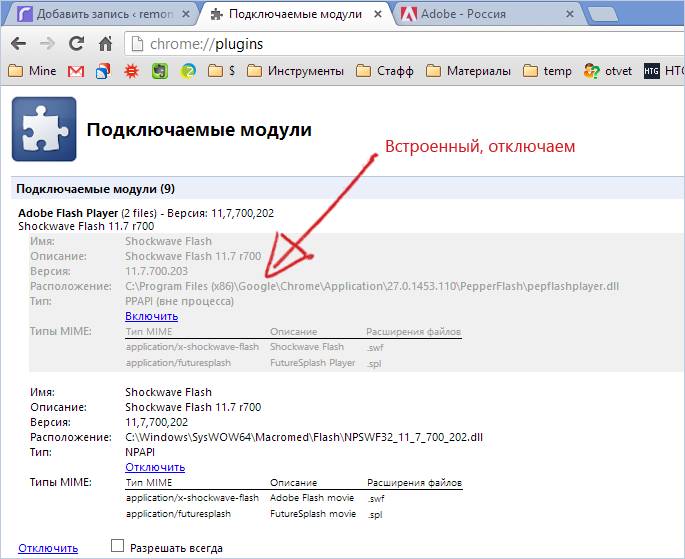The image size is (685, 559).
Task: Click the chrome://plugins address bar
Action: 400,44
